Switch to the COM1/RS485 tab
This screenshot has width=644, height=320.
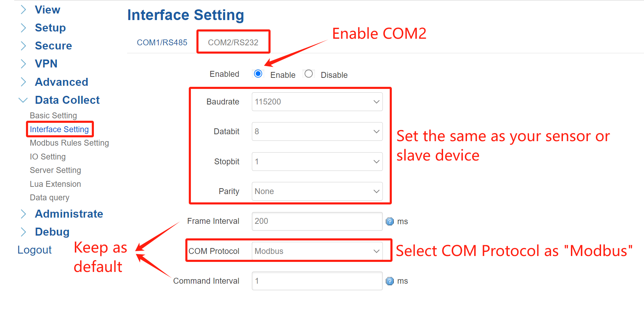click(x=162, y=43)
